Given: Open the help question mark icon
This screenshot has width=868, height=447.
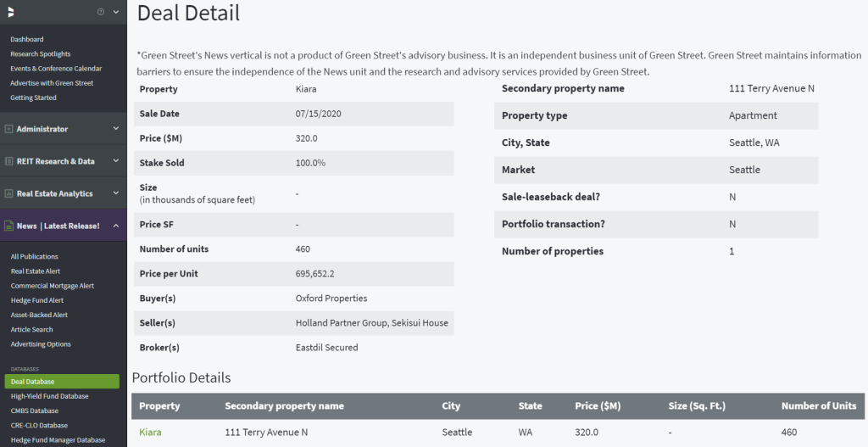Looking at the screenshot, I should (x=101, y=12).
